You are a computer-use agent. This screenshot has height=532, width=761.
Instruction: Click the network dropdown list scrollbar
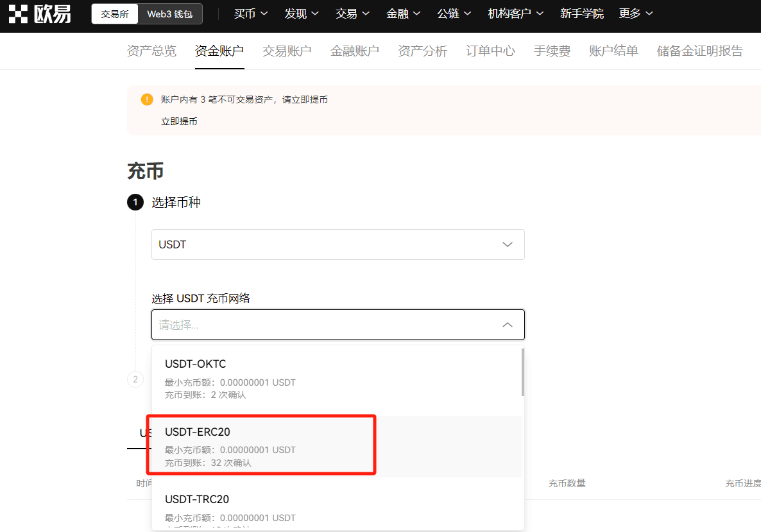523,372
